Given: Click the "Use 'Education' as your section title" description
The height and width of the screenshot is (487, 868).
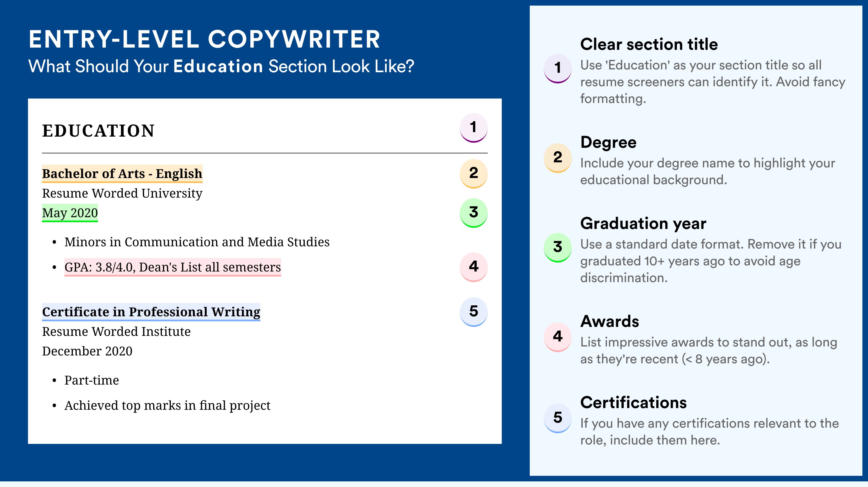Looking at the screenshot, I should (713, 82).
